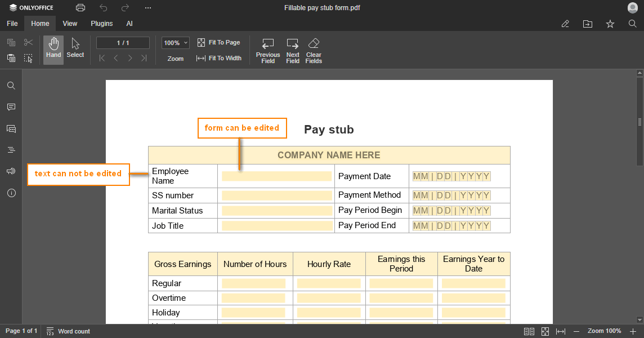Click the COMPANY NAME HERE header
644x338 pixels.
[x=329, y=155]
